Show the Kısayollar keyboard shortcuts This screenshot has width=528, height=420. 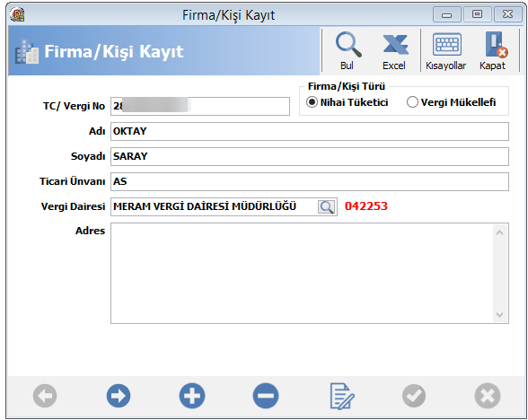tap(445, 50)
